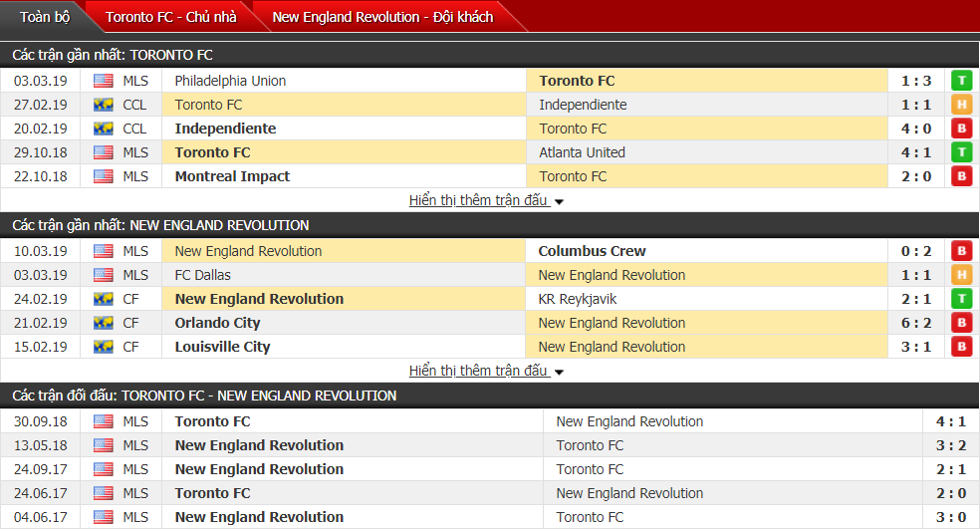Viewport: 980px width, 529px height.
Task: Click the USA flag for 03.03.19 Philadelphia Union match
Action: click(x=104, y=81)
